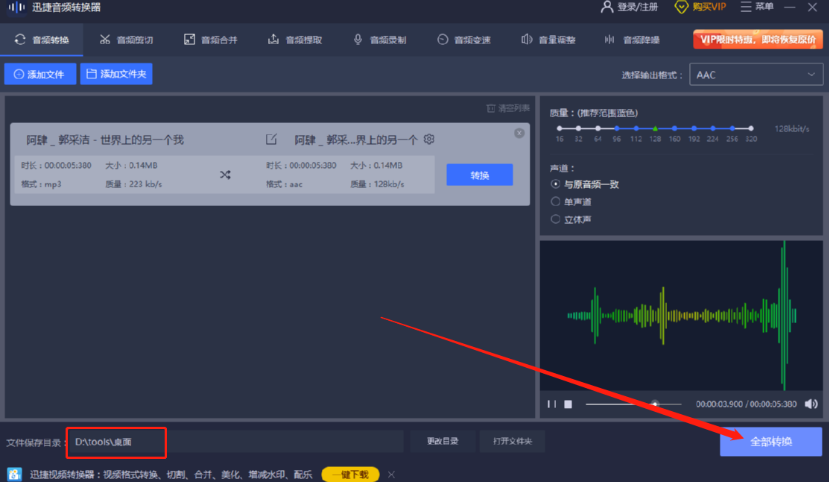Image resolution: width=829 pixels, height=482 pixels.
Task: Stop the audio preview playback
Action: pyautogui.click(x=568, y=404)
